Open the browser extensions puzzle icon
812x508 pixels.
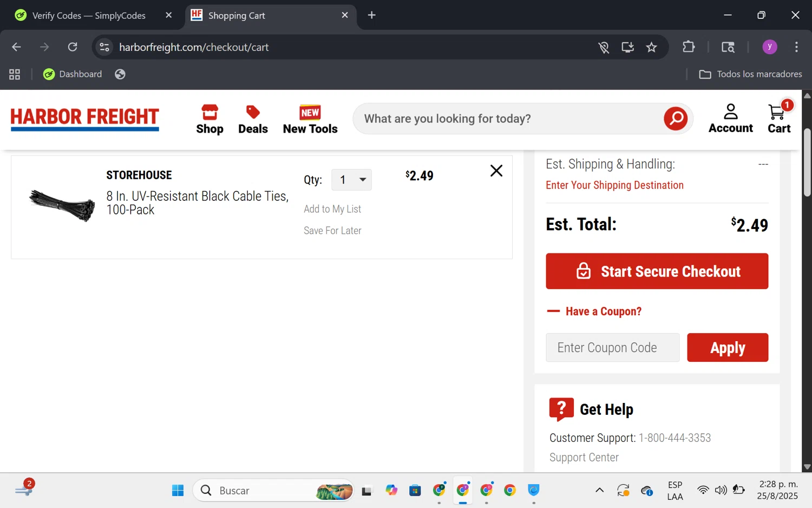(x=689, y=47)
